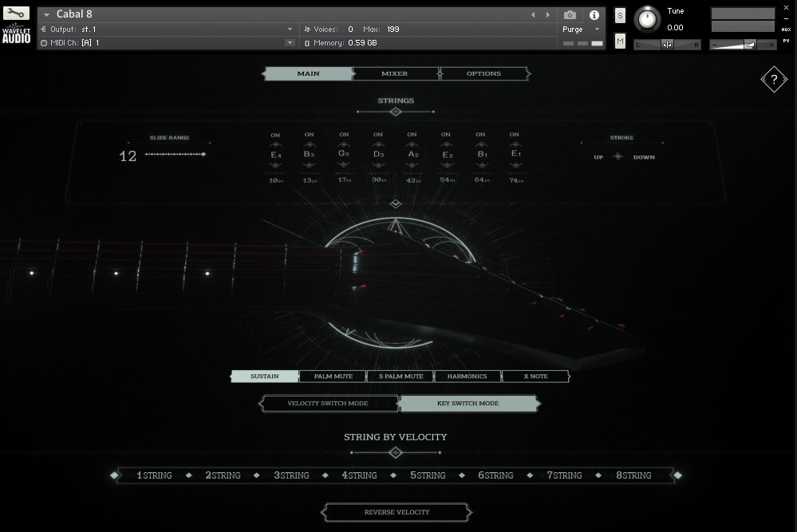This screenshot has width=797, height=532.
Task: Toggle the ON switch above the A2 string
Action: click(412, 135)
